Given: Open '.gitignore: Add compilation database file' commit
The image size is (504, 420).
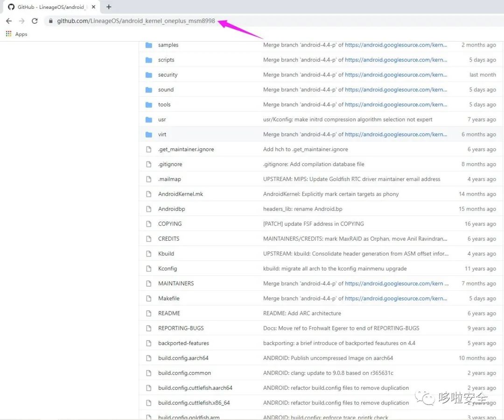Looking at the screenshot, I should click(x=314, y=164).
